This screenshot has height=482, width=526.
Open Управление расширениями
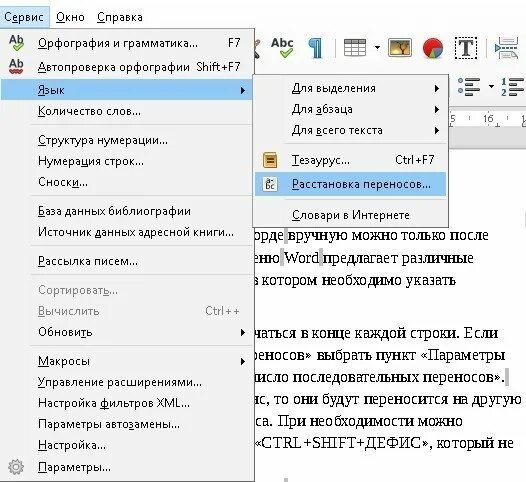click(x=127, y=382)
